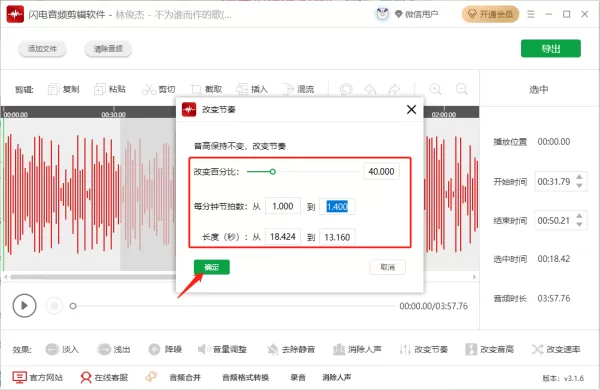Close the 改变节奏 dialog with X
The width and height of the screenshot is (600, 390).
coord(411,109)
